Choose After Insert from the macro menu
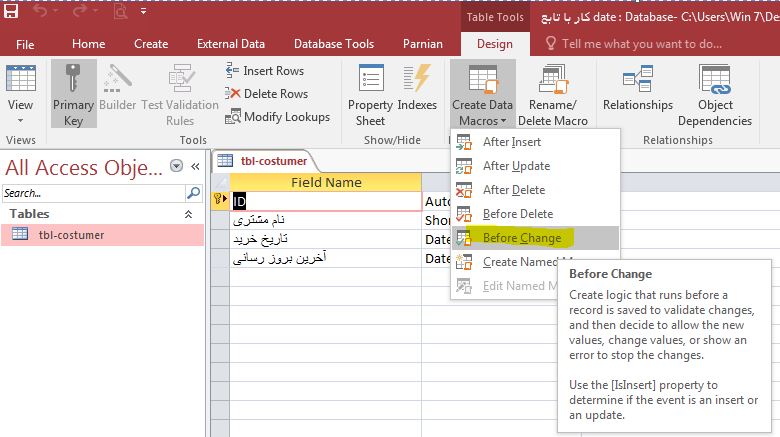 coord(535,142)
